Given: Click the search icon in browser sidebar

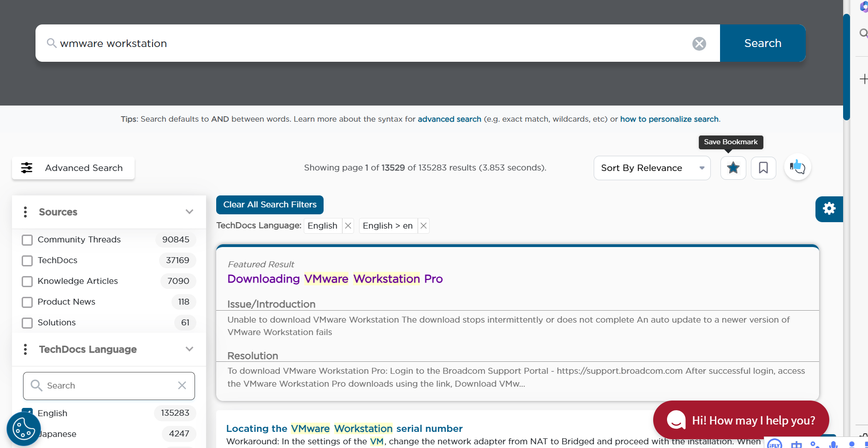Looking at the screenshot, I should [864, 33].
